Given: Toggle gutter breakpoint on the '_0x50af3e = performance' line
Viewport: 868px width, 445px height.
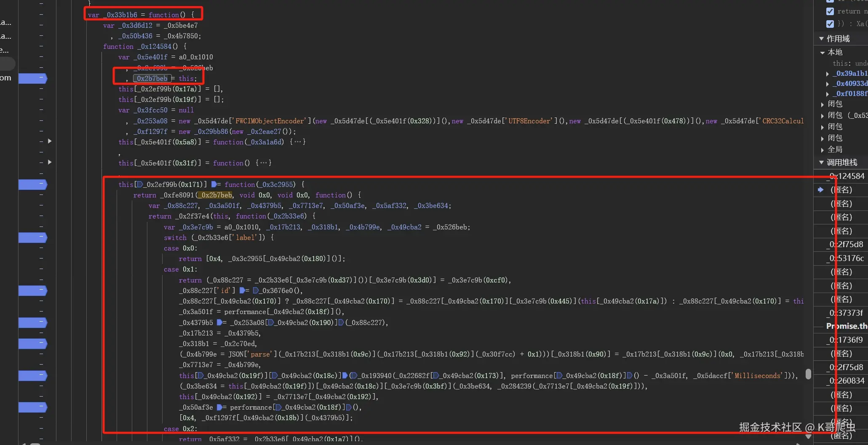Looking at the screenshot, I should tap(32, 407).
